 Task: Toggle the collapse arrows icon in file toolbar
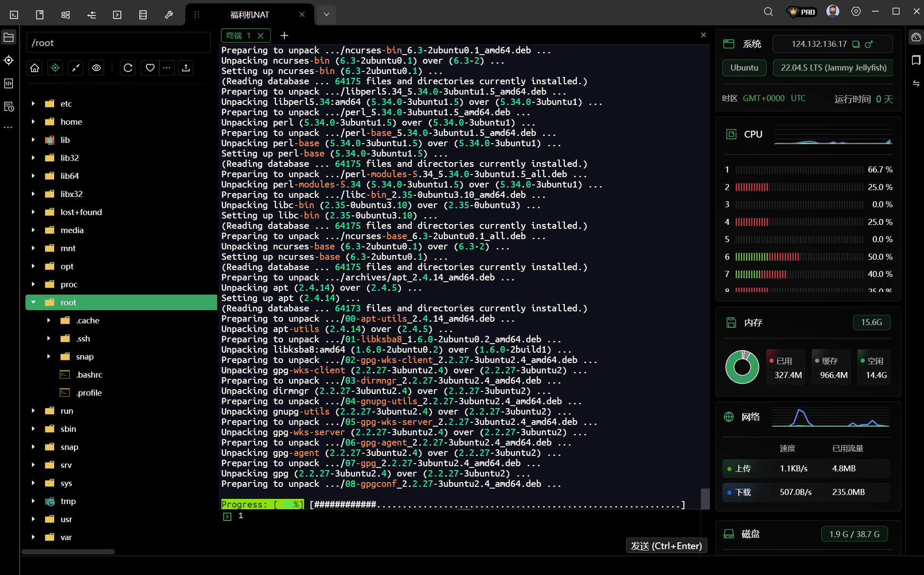[x=76, y=68]
